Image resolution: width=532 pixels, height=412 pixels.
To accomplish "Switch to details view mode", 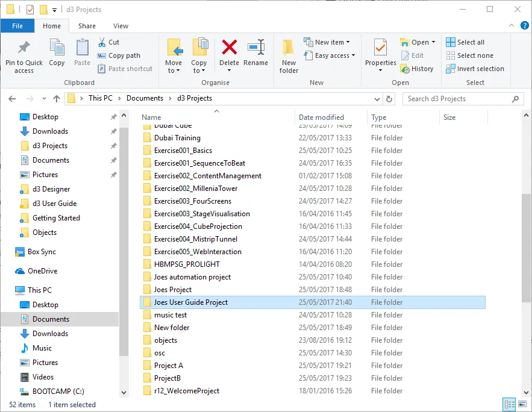I will click(x=509, y=405).
